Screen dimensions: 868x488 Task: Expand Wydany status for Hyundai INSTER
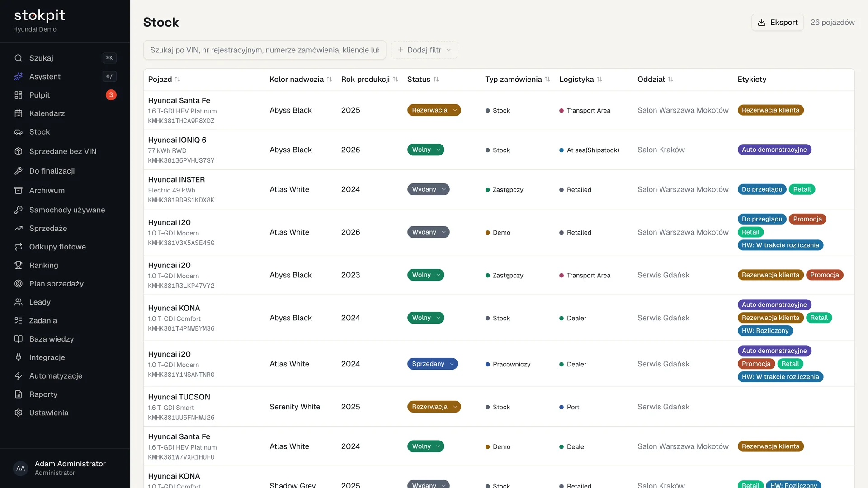429,189
